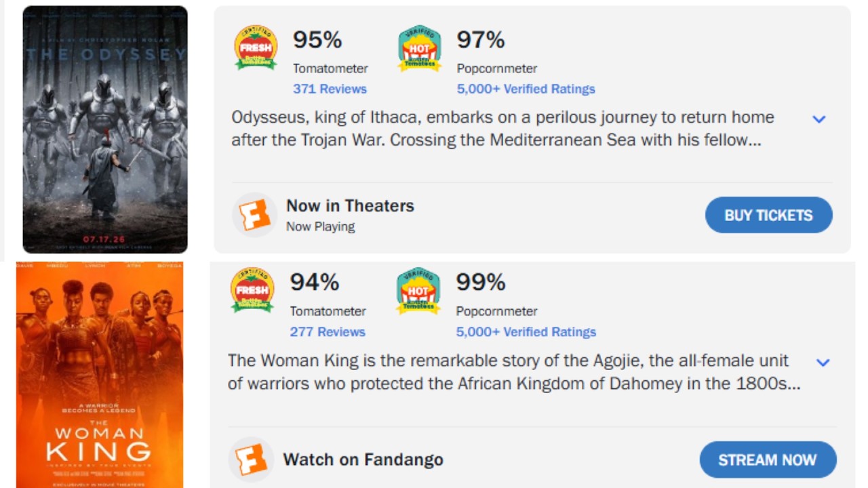Click Fandango logo next to Now in Theaters
Viewport: 868px width, 488px height.
pyautogui.click(x=255, y=215)
